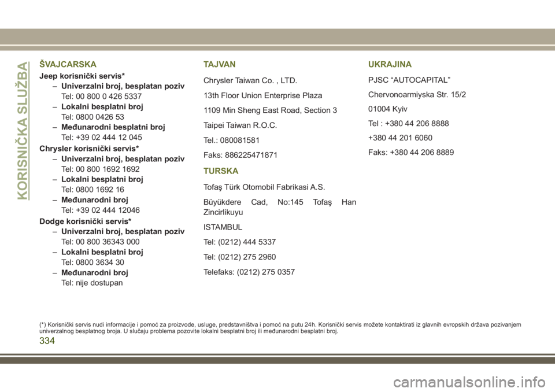The width and height of the screenshot is (555, 392).
Task: Click the page number 334
Action: tap(47, 341)
